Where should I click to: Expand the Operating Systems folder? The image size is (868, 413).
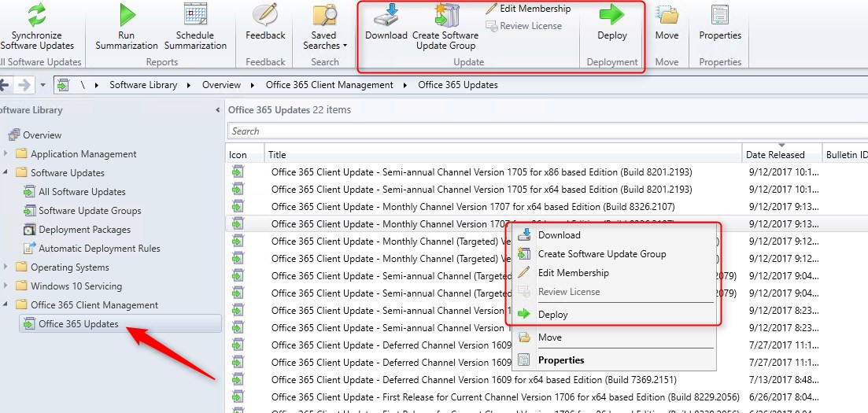[6, 267]
